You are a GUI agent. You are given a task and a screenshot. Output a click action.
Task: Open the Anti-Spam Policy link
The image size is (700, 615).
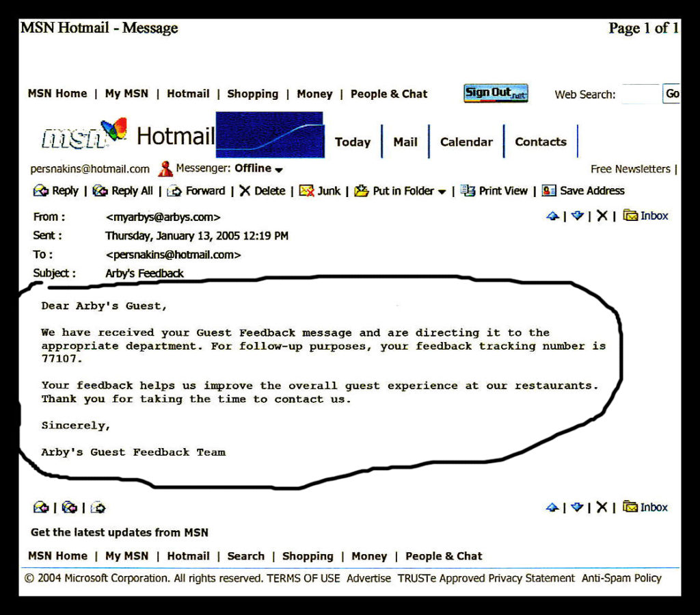coord(621,578)
